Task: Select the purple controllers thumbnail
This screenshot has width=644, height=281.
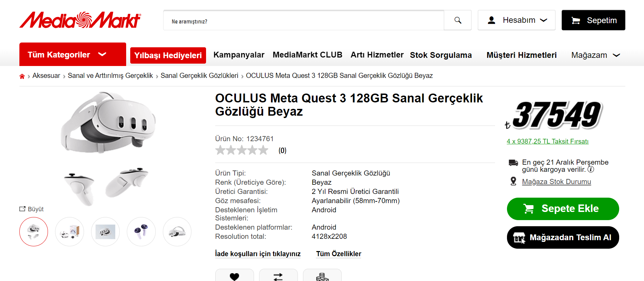Action: pos(141,232)
